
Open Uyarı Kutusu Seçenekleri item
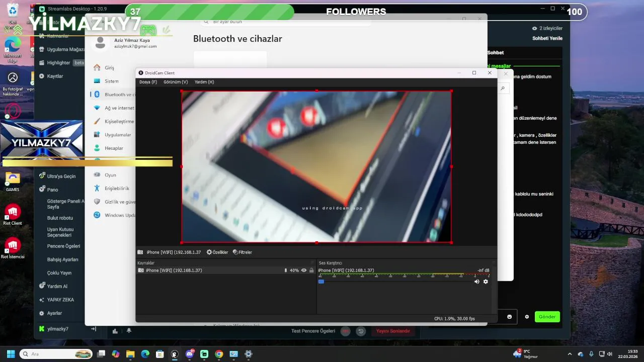(60, 232)
